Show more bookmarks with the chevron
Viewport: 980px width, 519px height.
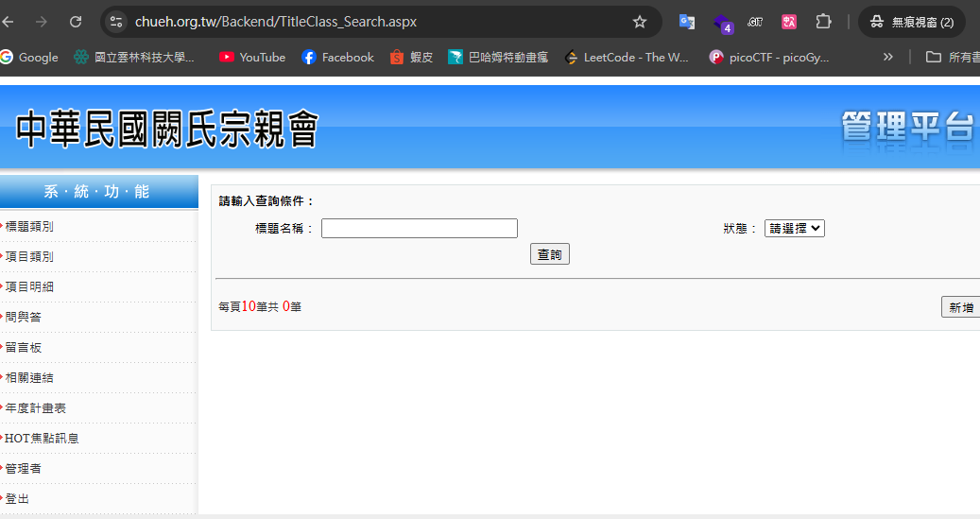887,57
